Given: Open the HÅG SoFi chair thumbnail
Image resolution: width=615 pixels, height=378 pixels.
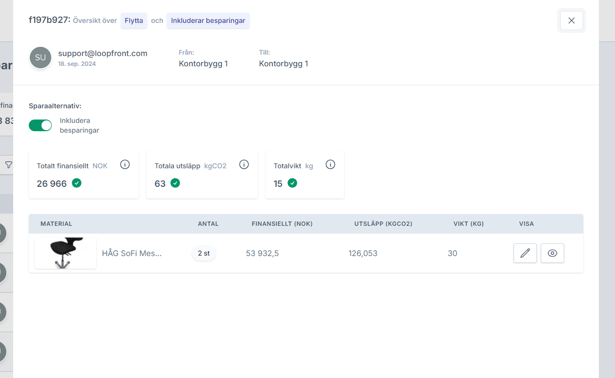Looking at the screenshot, I should (x=66, y=253).
